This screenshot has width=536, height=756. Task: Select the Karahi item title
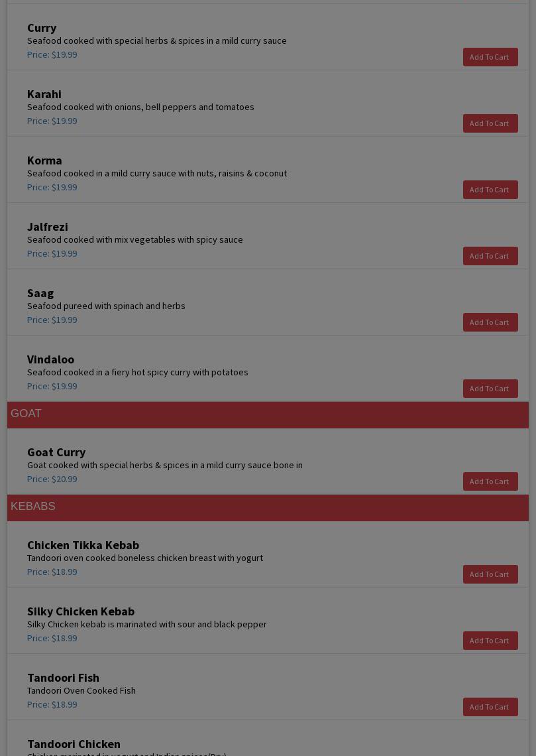44,94
